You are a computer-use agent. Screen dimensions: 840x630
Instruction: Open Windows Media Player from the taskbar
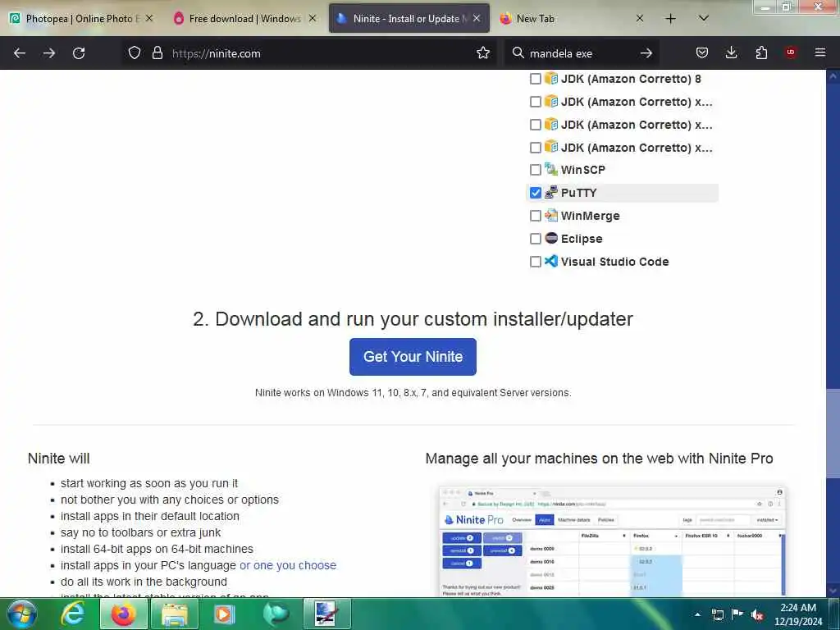click(x=225, y=614)
